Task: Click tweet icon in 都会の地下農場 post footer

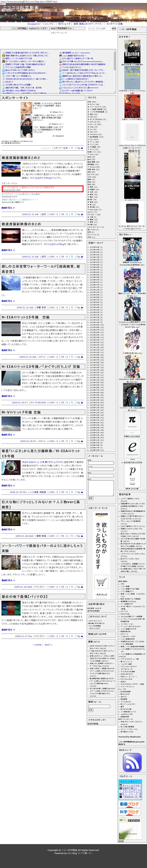Action: point(72,636)
